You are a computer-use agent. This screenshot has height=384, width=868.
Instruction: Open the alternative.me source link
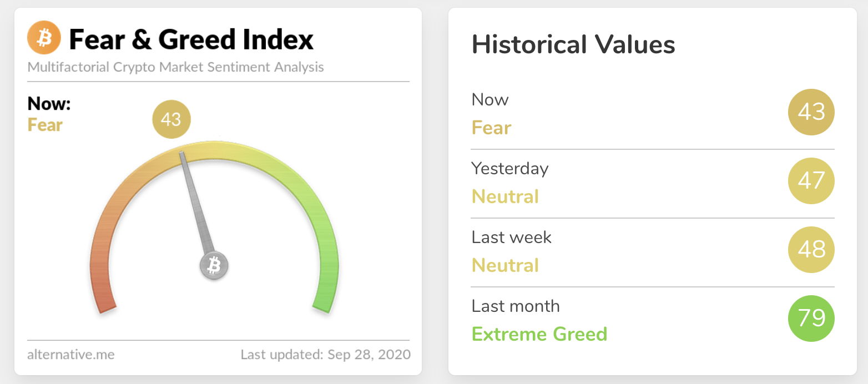point(71,355)
